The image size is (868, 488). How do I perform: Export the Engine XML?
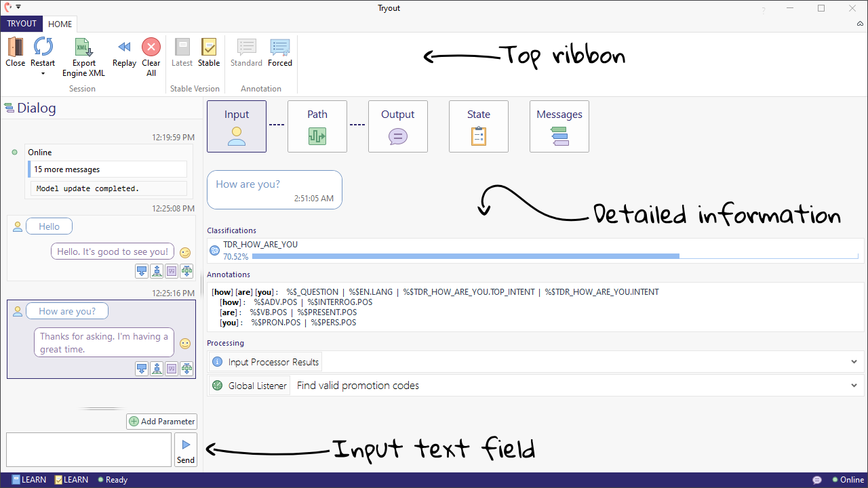(x=83, y=47)
